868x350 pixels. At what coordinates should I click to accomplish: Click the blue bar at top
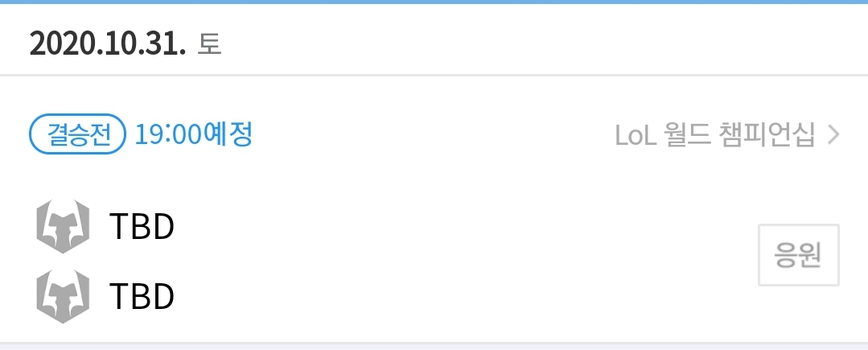coord(434,2)
